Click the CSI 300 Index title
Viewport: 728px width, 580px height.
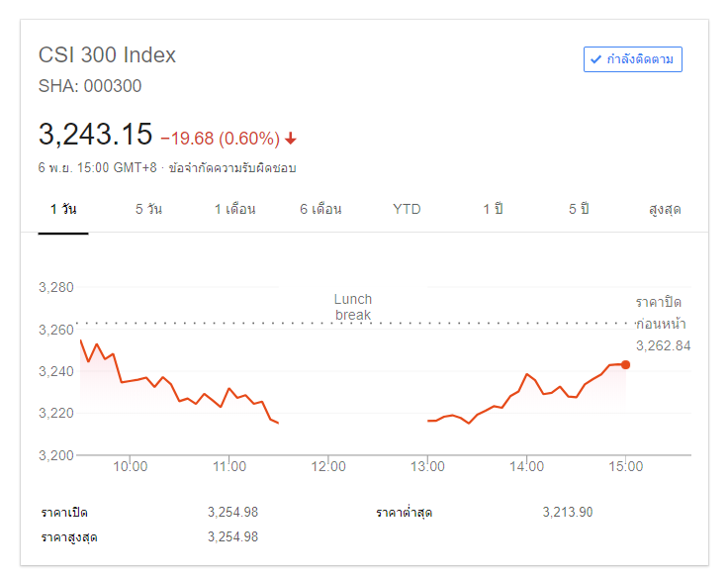click(107, 55)
